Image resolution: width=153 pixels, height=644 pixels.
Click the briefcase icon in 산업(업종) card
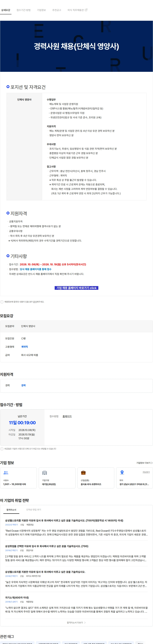click(x=83, y=472)
